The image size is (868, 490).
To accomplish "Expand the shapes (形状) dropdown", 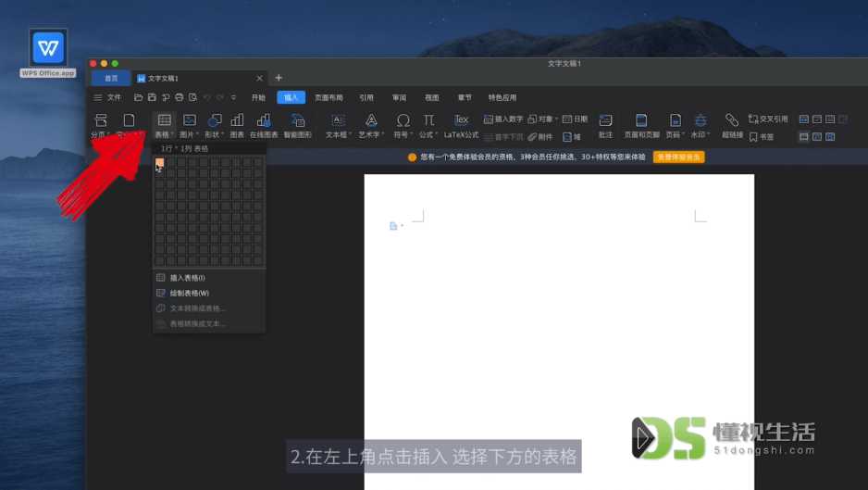I will tap(215, 125).
